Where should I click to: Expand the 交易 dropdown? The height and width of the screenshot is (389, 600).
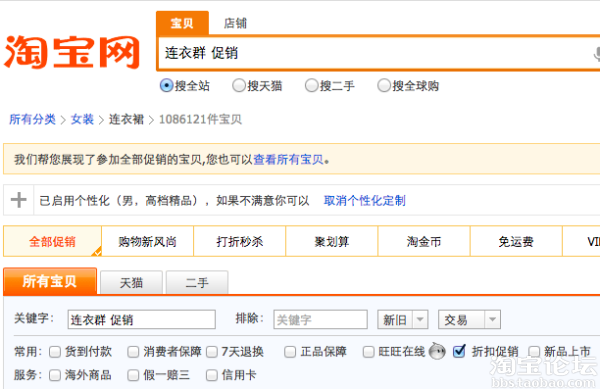469,319
